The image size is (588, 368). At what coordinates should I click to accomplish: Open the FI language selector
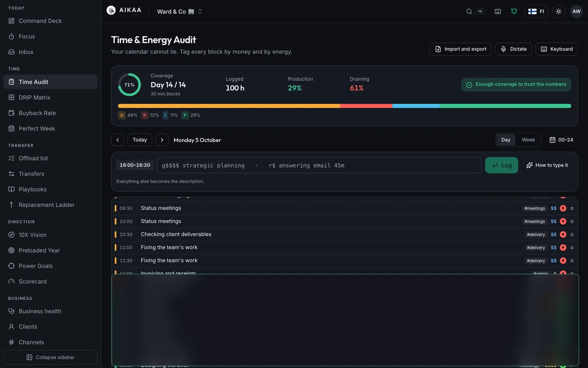click(536, 11)
